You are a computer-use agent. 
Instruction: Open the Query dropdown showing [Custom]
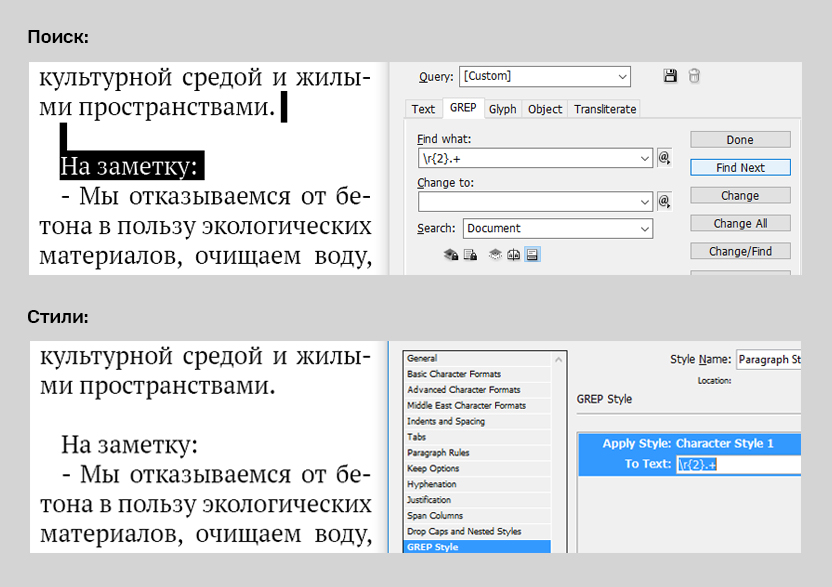pyautogui.click(x=545, y=76)
